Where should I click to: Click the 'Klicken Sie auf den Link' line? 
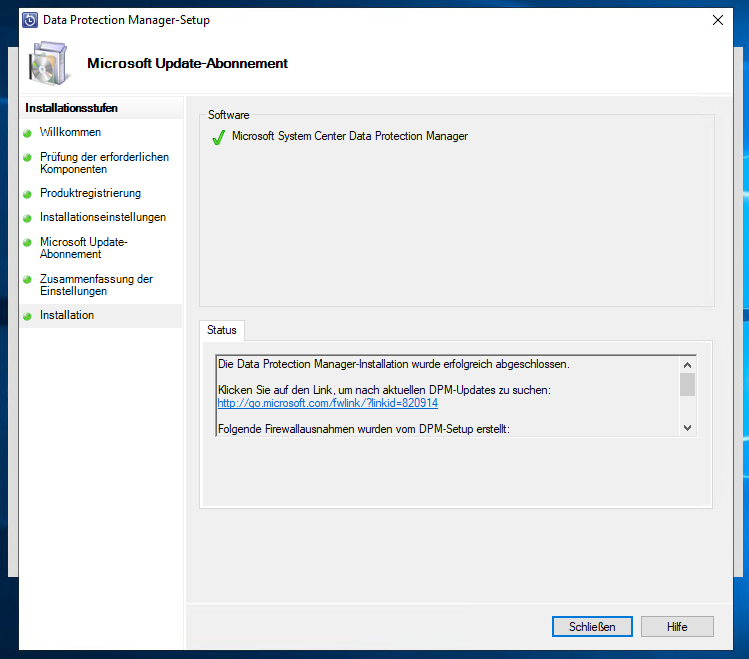[x=384, y=390]
